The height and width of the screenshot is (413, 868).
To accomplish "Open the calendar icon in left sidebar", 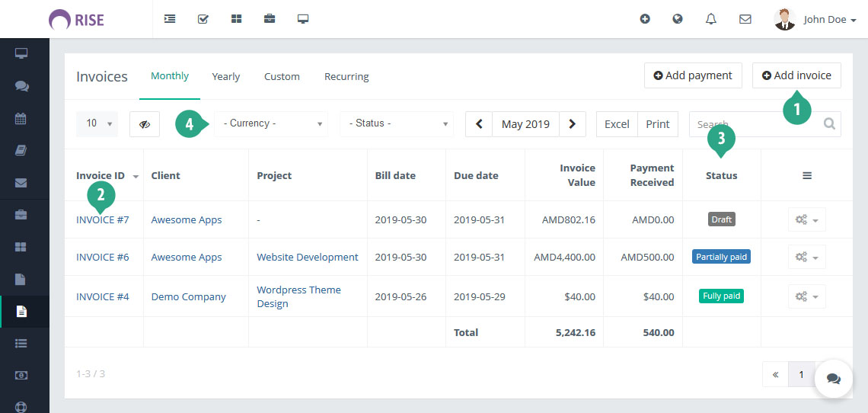I will (x=21, y=118).
